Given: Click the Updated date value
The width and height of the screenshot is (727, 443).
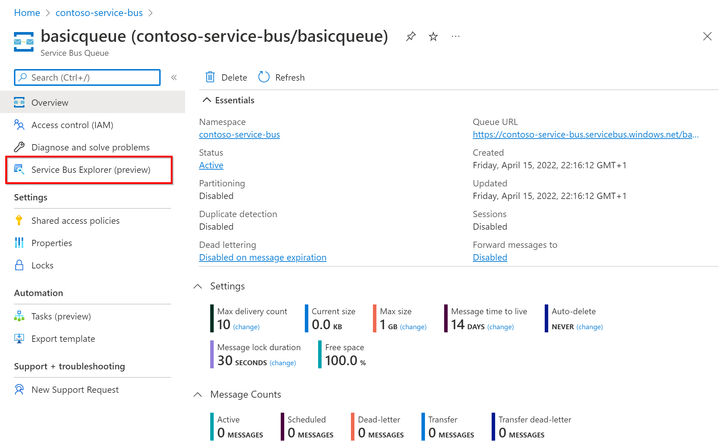Looking at the screenshot, I should click(549, 196).
